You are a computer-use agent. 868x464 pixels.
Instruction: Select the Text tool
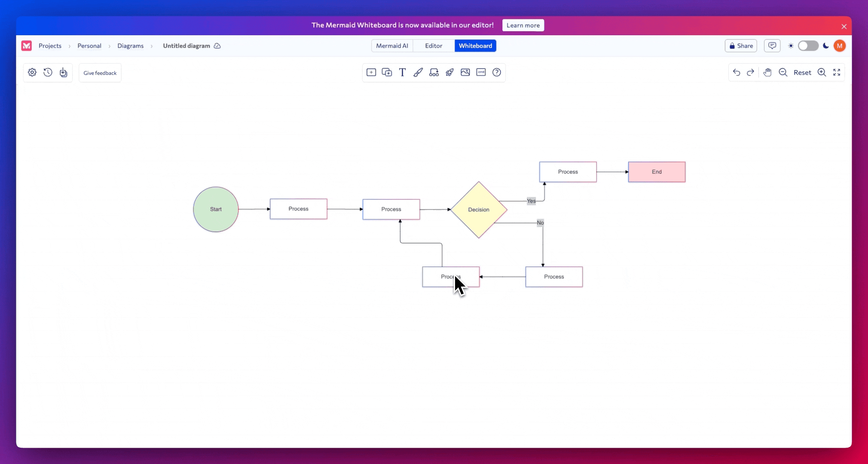[402, 72]
